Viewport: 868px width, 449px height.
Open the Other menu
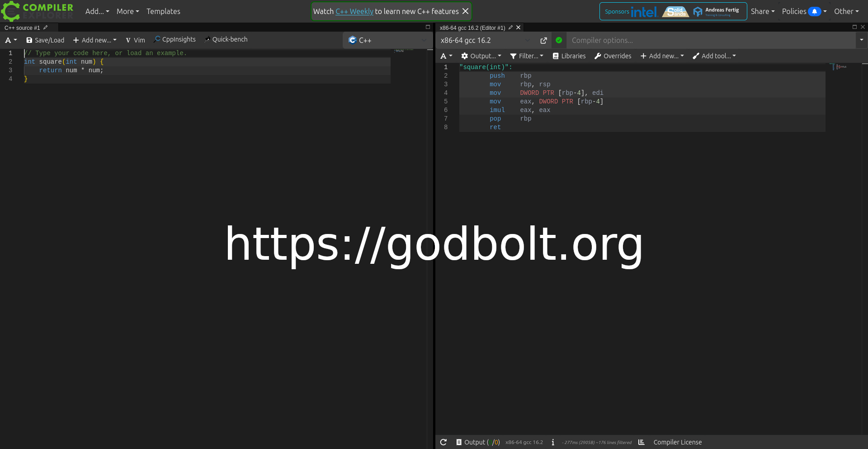[x=846, y=11]
